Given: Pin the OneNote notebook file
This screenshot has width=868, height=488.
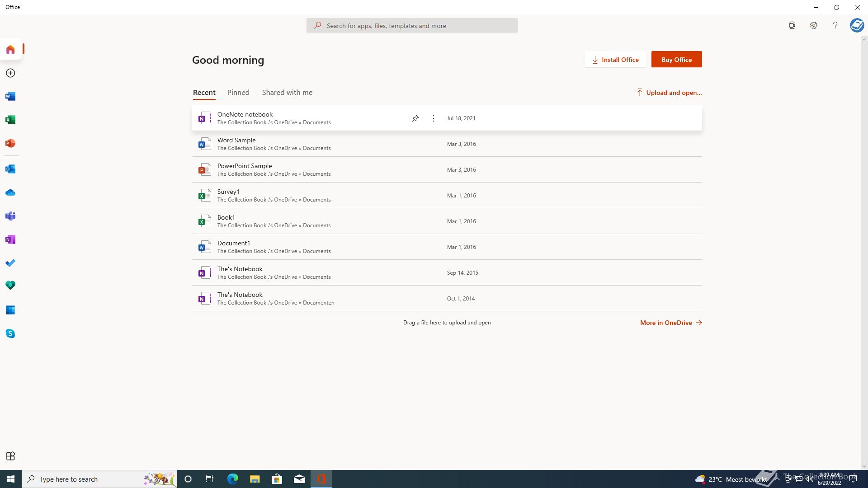Looking at the screenshot, I should tap(415, 118).
